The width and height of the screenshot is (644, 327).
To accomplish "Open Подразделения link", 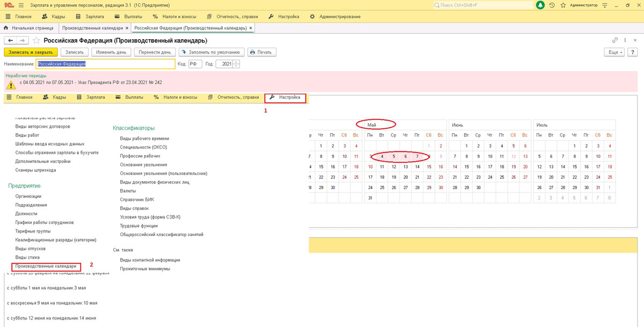I will 31,205.
